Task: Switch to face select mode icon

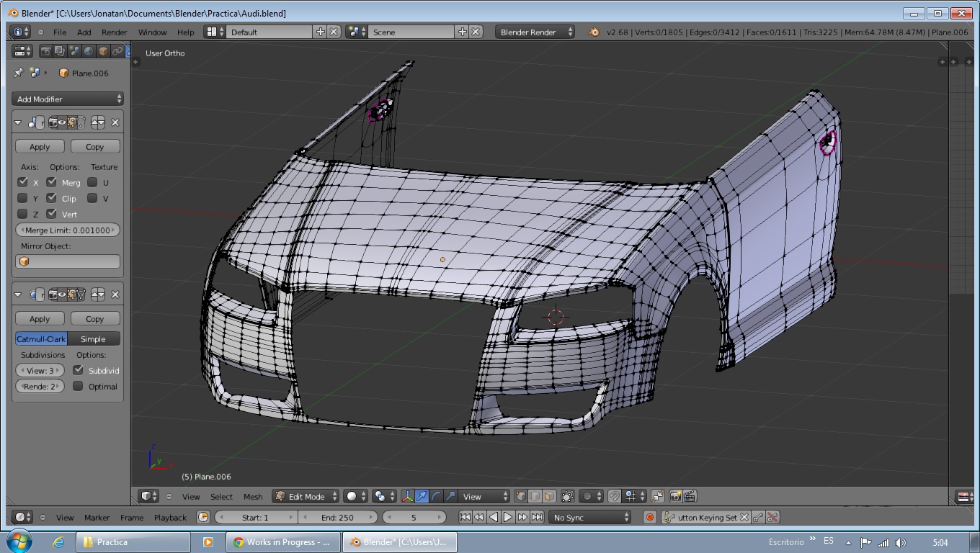Action: (549, 497)
